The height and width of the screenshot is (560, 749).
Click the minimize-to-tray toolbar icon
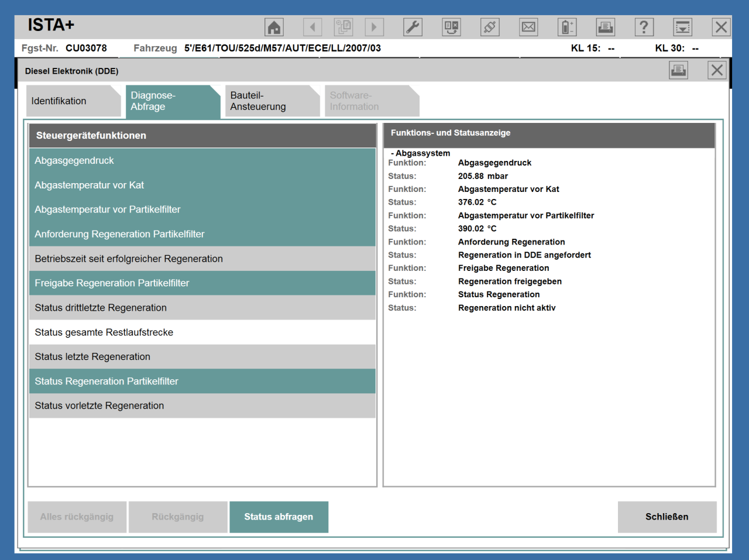point(683,27)
